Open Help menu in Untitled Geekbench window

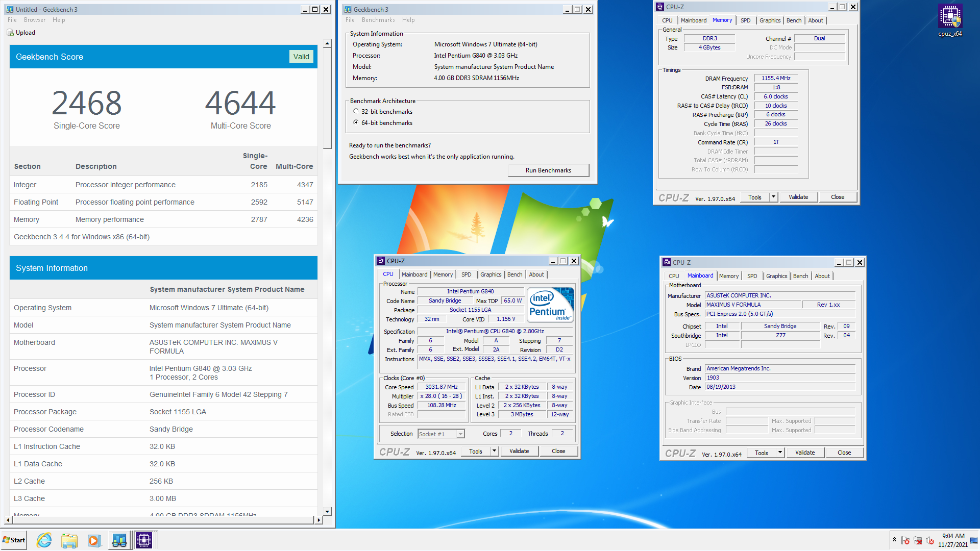(59, 20)
